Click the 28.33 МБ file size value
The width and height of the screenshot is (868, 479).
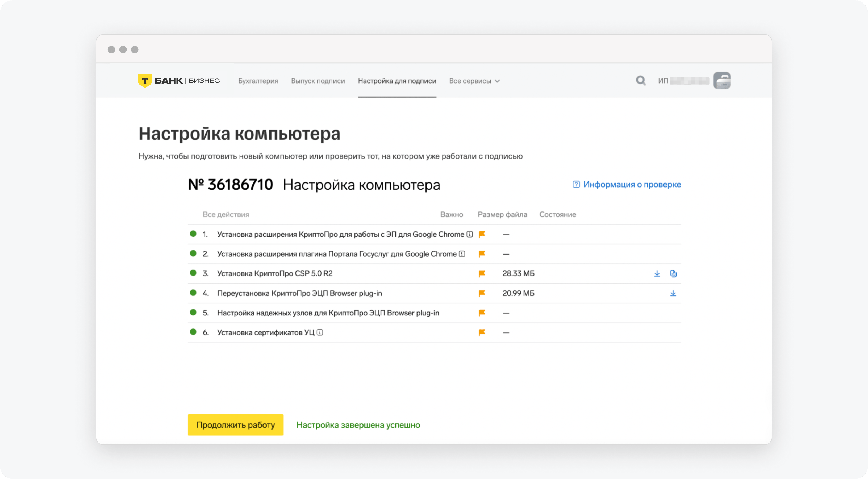pyautogui.click(x=518, y=273)
